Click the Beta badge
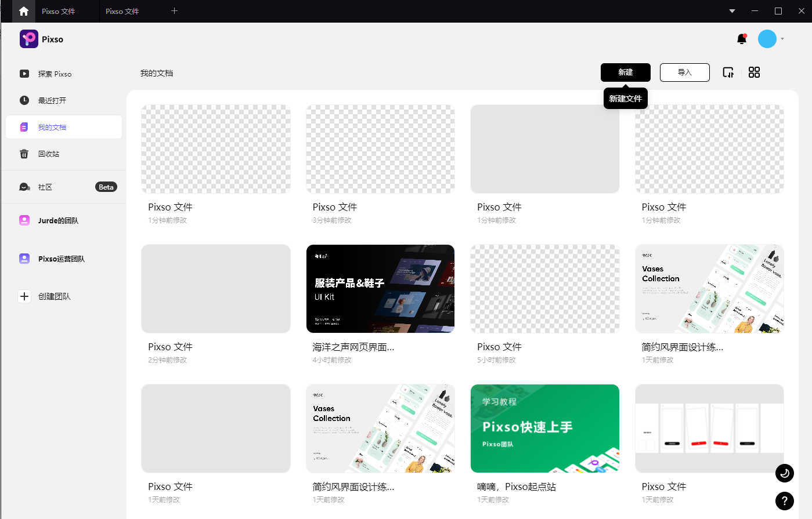 [x=106, y=187]
